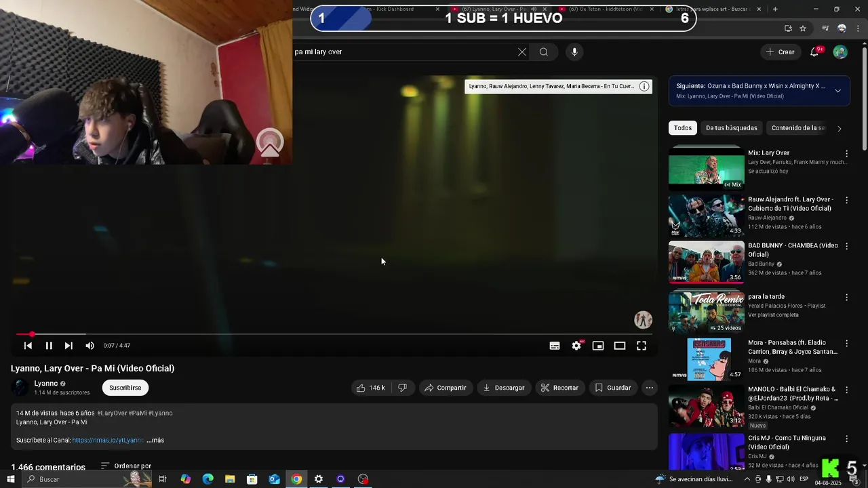Open options for Mora - Pensabas video
The image size is (868, 488).
pyautogui.click(x=846, y=344)
